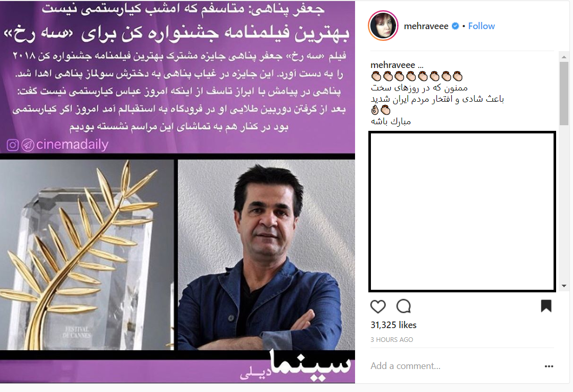Click the Telegram icon near cinemadaily
Image resolution: width=573 pixels, height=392 pixels.
(28, 145)
